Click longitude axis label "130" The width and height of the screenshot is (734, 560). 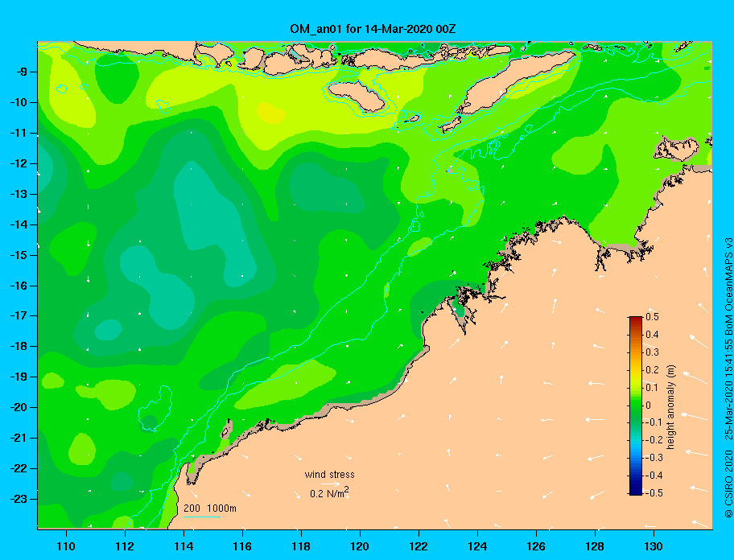(x=654, y=546)
